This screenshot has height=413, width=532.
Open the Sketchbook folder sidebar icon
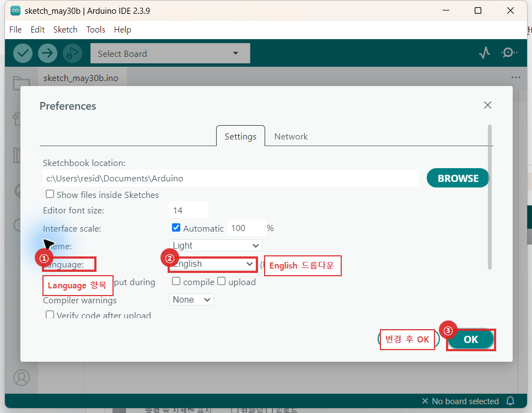22,83
